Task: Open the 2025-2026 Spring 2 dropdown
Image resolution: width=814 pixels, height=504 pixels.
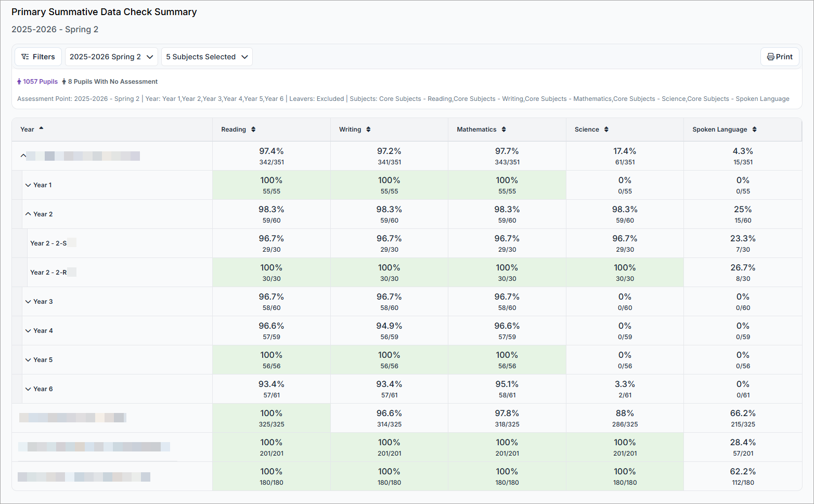Action: coord(111,57)
